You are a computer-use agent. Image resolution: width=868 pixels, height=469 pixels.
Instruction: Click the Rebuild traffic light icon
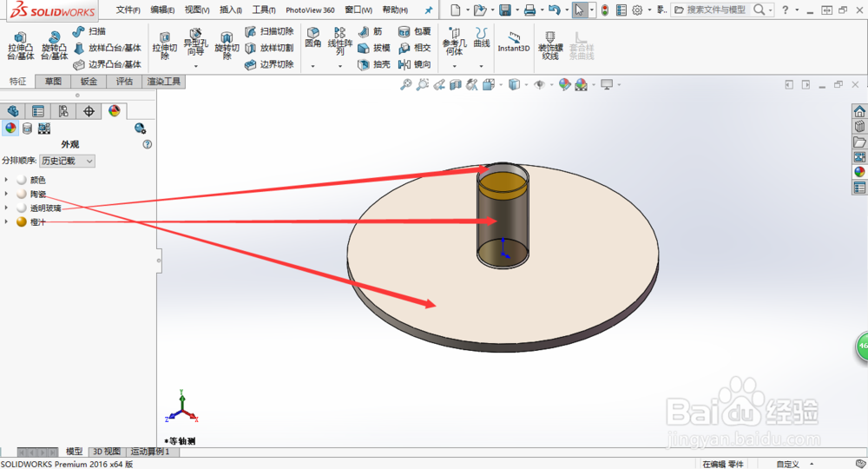click(x=605, y=10)
